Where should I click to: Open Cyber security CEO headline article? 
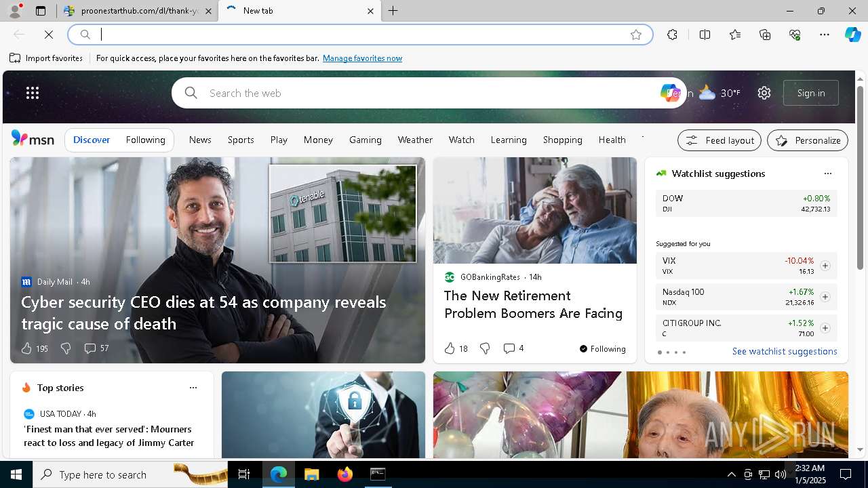tap(203, 312)
